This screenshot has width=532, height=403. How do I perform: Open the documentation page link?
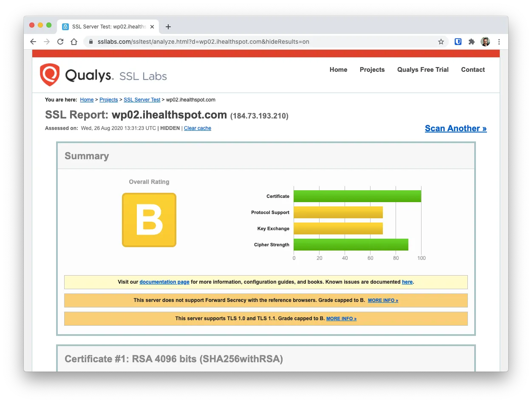pos(164,282)
